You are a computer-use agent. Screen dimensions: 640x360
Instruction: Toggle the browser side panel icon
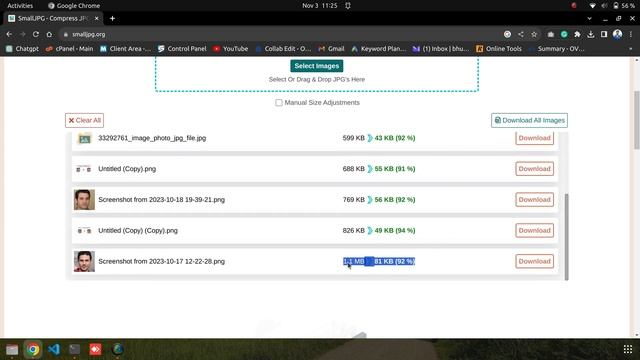[604, 34]
